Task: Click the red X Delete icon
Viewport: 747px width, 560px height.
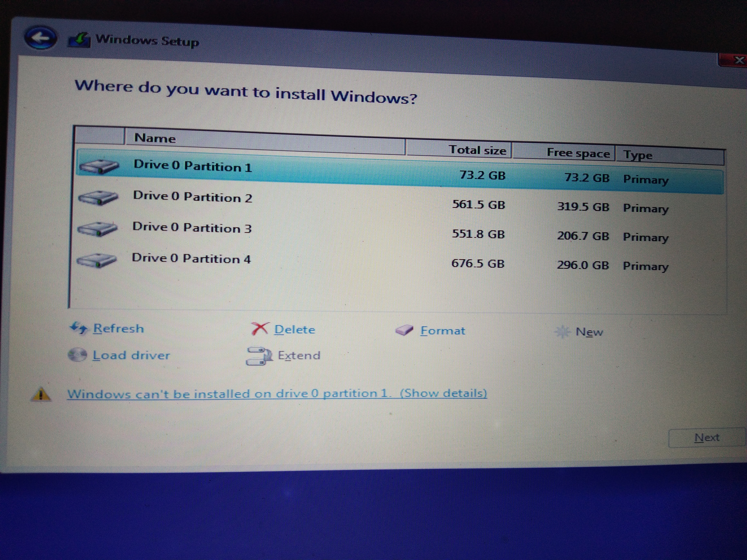Action: (x=260, y=328)
